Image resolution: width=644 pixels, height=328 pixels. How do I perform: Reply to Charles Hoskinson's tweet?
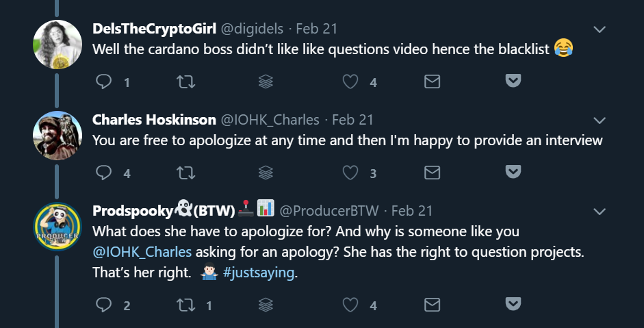point(104,173)
